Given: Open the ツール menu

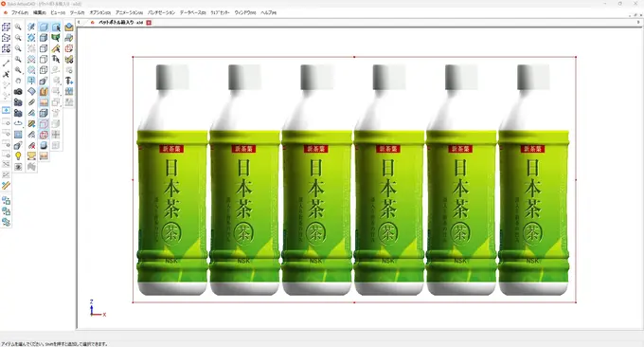Looking at the screenshot, I should (x=78, y=12).
